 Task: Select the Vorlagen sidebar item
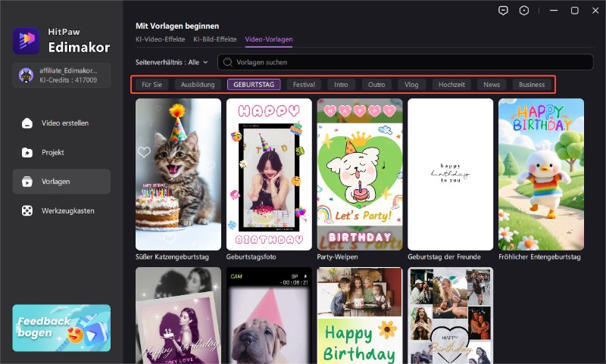(61, 182)
